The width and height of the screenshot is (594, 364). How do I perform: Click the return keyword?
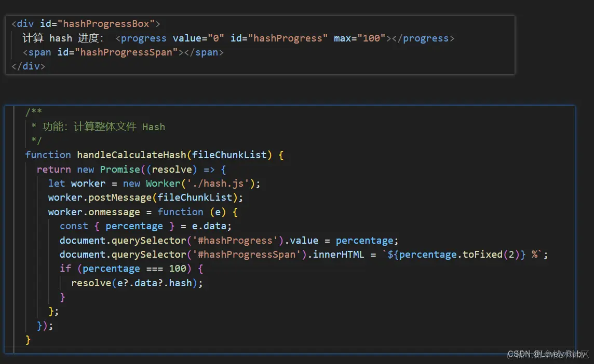click(x=54, y=169)
